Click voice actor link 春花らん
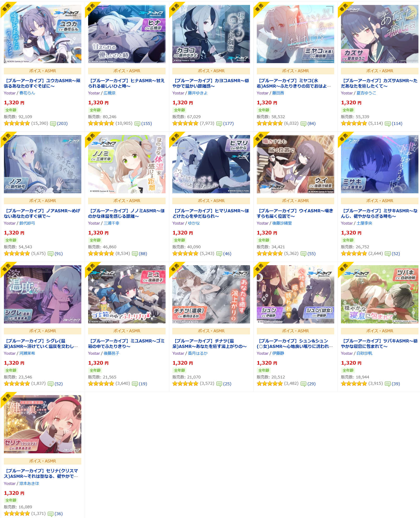This screenshot has width=420, height=518. (27, 93)
